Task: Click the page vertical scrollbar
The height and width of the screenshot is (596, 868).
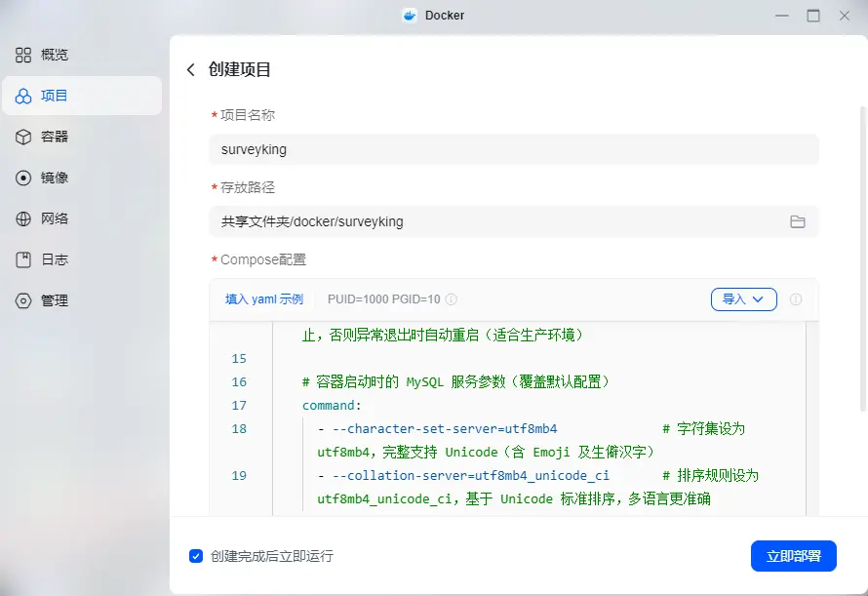Action: coord(862,258)
